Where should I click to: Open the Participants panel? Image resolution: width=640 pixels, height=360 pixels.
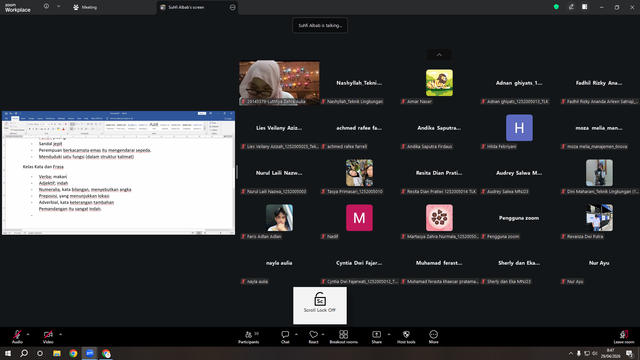pyautogui.click(x=249, y=337)
